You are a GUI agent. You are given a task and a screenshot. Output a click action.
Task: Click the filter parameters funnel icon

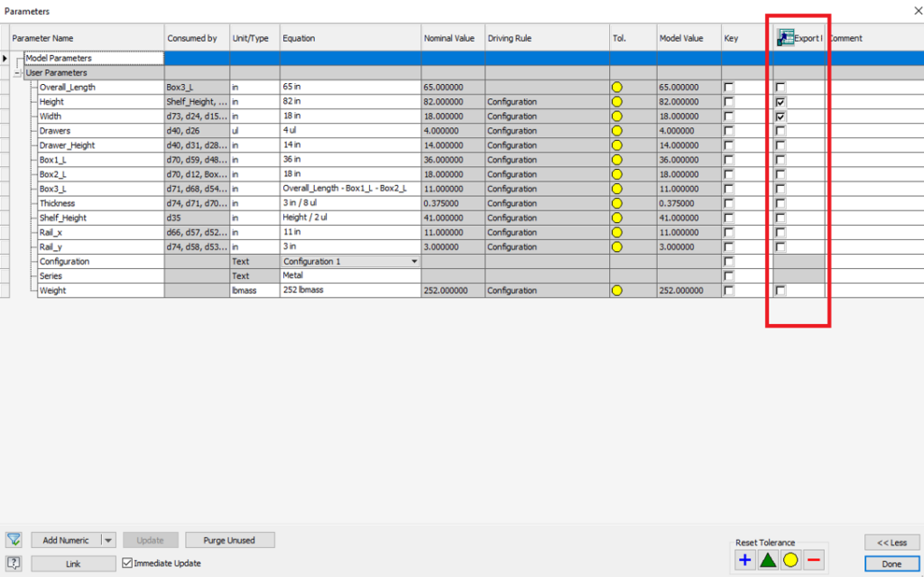coord(14,539)
